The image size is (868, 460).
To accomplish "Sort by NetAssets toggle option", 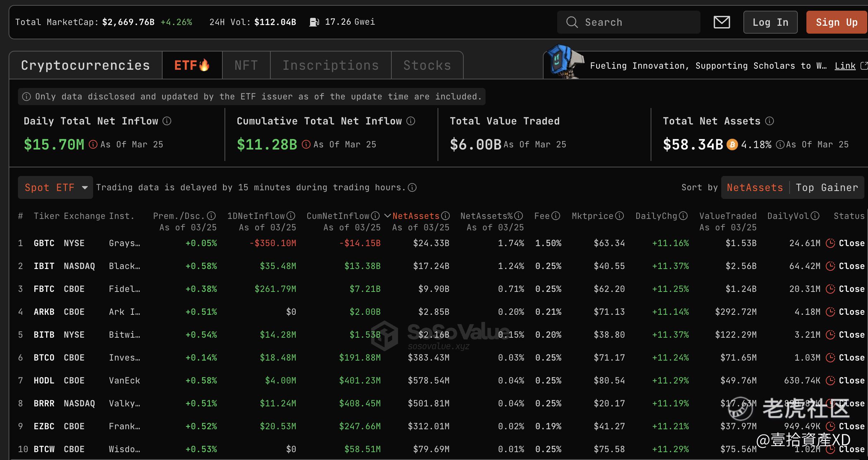I will point(755,187).
